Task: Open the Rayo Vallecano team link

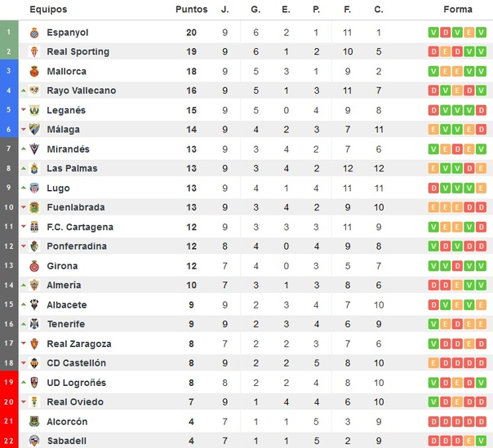Action: (x=81, y=91)
